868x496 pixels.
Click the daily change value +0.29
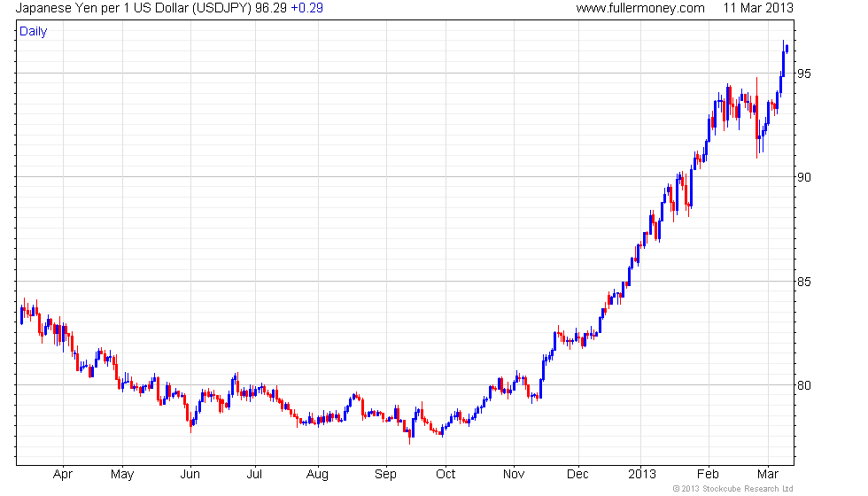306,8
